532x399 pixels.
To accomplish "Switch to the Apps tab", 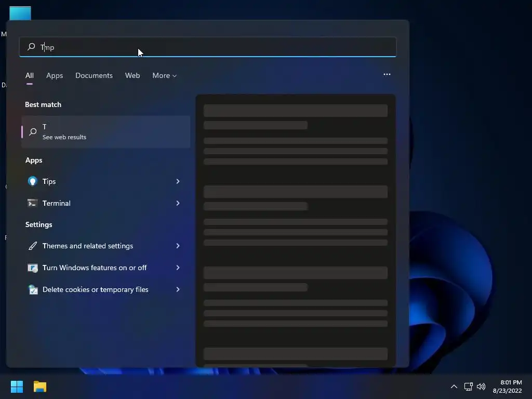I will click(x=55, y=75).
